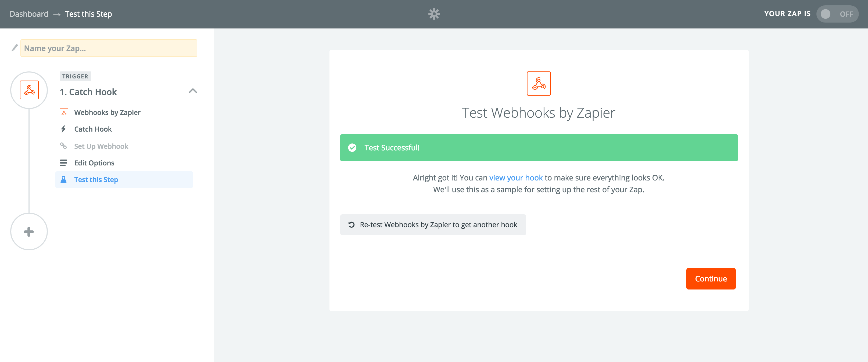Click the plus circle to add a step
868x362 pixels.
29,231
